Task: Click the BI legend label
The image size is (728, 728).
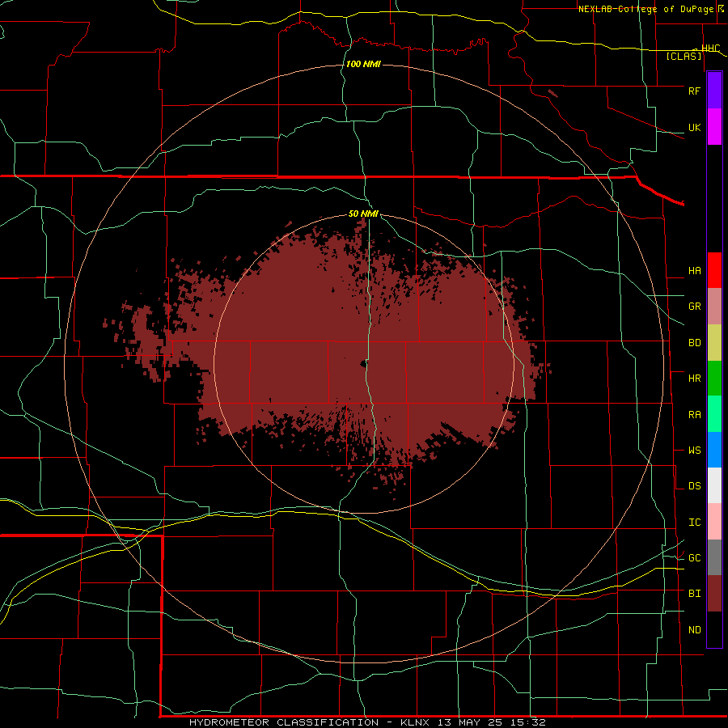Action: tap(694, 594)
